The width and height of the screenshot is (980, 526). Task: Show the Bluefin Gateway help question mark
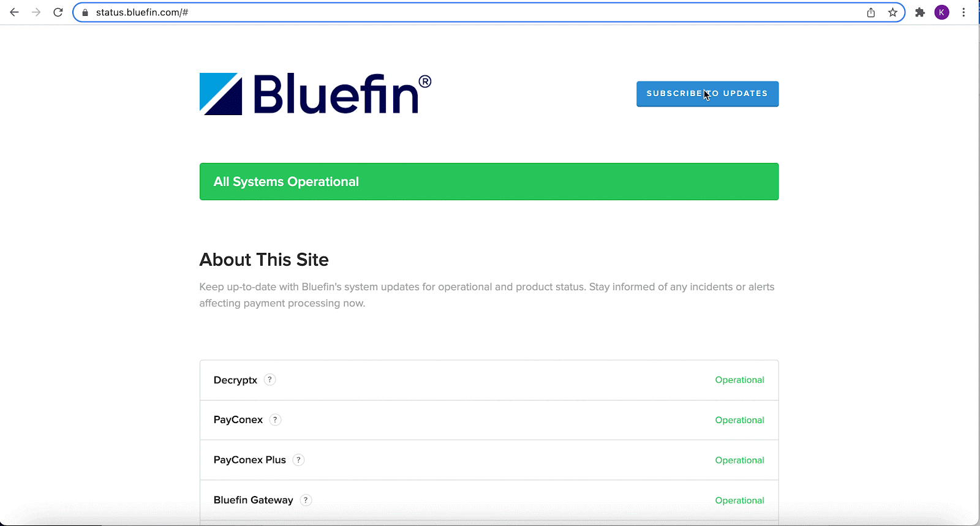click(306, 500)
